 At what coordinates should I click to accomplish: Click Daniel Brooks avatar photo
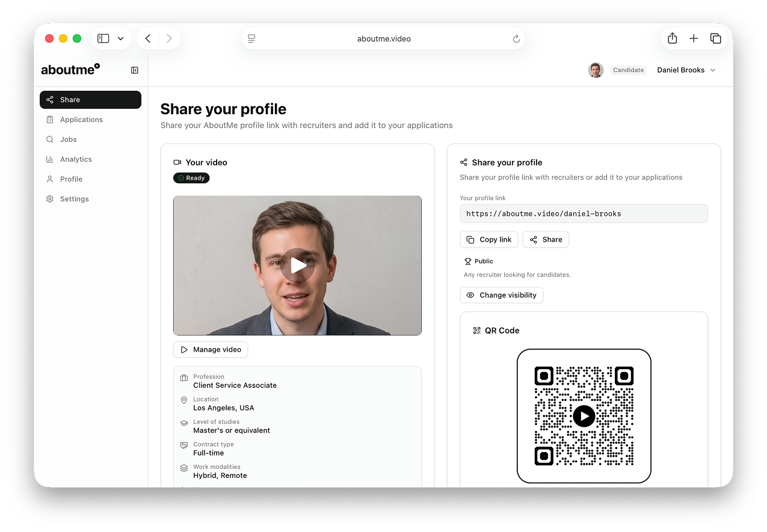click(596, 70)
